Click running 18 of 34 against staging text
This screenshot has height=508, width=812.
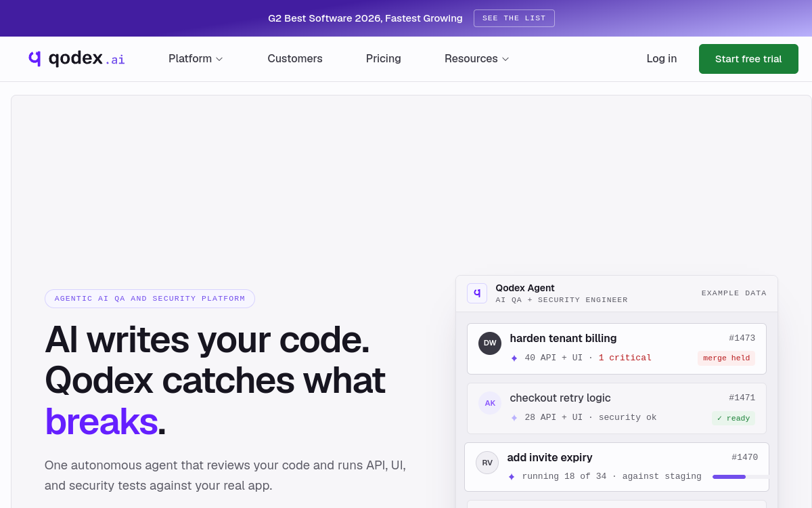612,477
